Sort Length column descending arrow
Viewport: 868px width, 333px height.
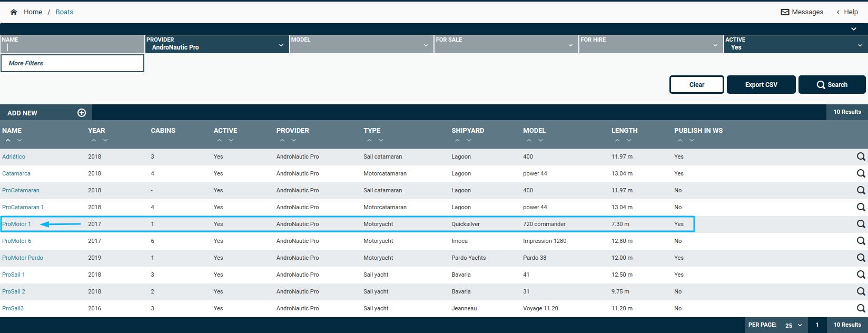click(x=629, y=140)
